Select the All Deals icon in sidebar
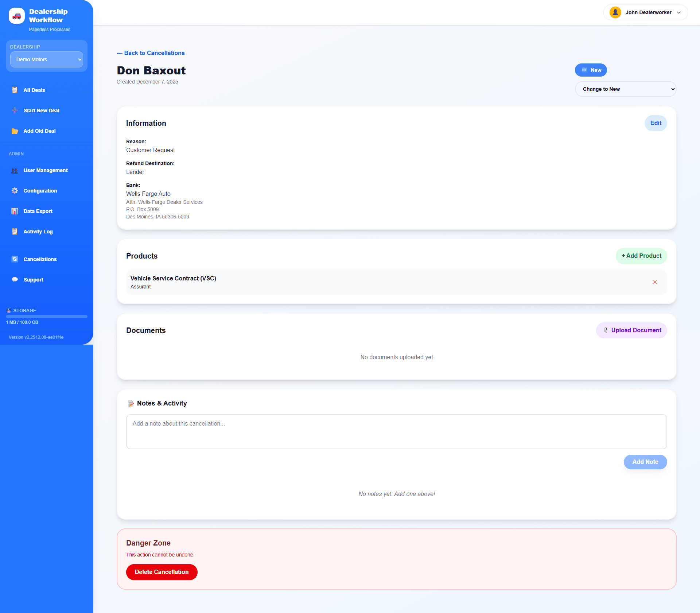The height and width of the screenshot is (613, 700). coord(14,90)
